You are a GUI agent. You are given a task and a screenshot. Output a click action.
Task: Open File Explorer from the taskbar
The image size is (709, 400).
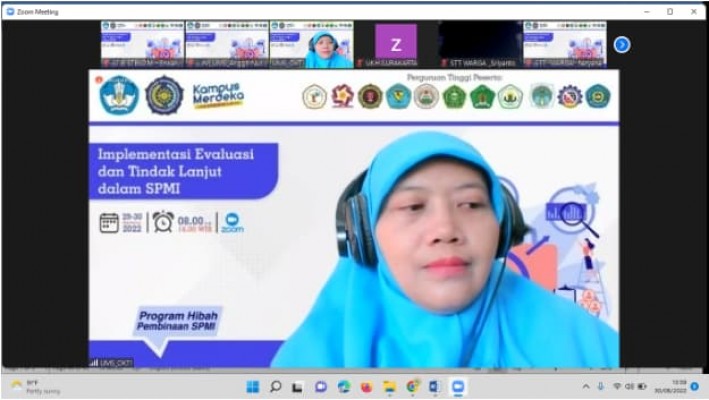389,386
